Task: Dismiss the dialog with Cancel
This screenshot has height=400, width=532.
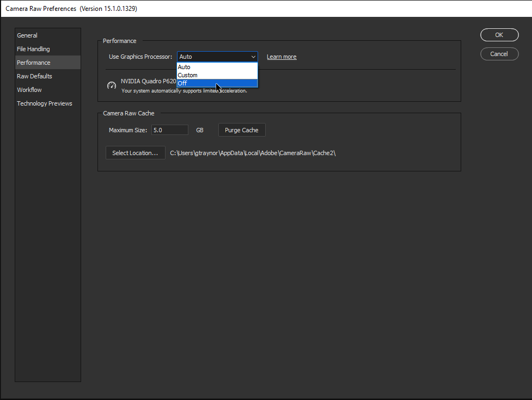Action: pyautogui.click(x=499, y=53)
